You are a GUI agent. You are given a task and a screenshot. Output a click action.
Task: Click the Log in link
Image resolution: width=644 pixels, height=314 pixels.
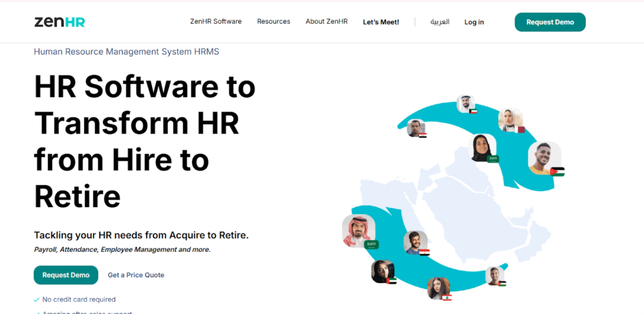tap(474, 22)
